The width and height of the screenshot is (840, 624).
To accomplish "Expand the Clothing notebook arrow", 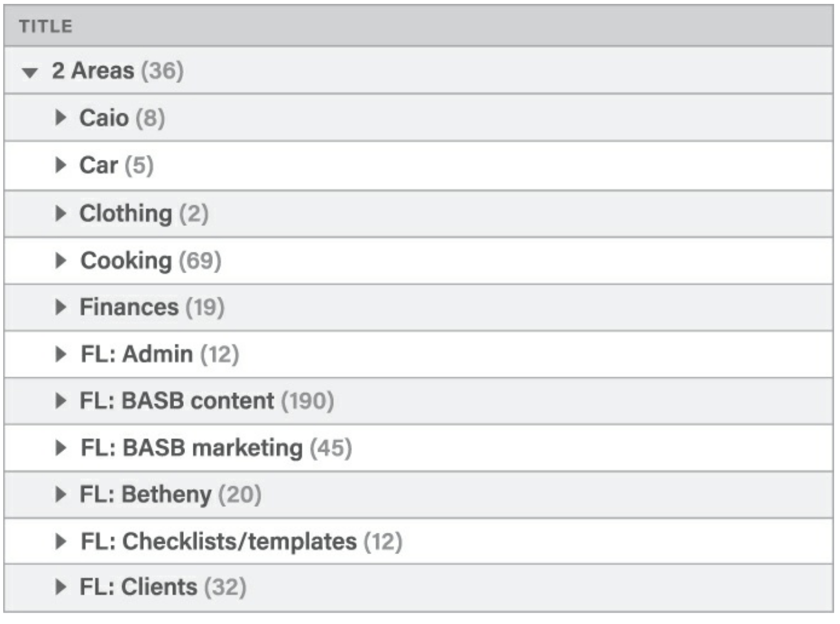I will coord(61,213).
